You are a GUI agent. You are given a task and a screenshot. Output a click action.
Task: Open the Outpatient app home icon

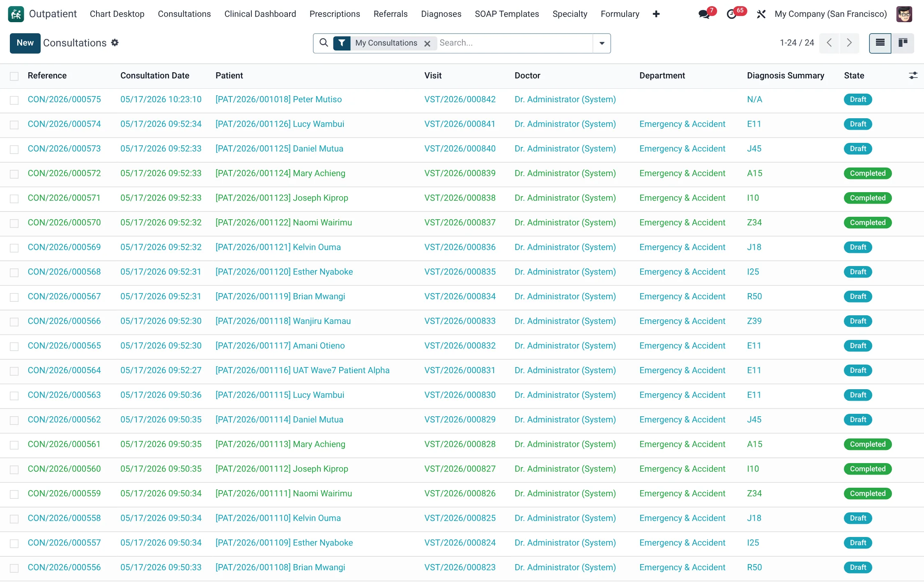(x=16, y=14)
